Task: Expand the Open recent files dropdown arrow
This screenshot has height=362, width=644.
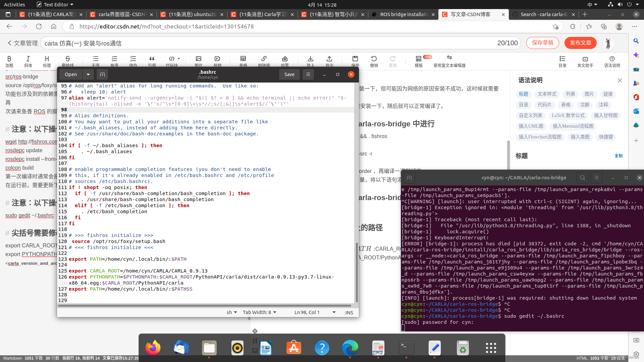Action: point(88,74)
